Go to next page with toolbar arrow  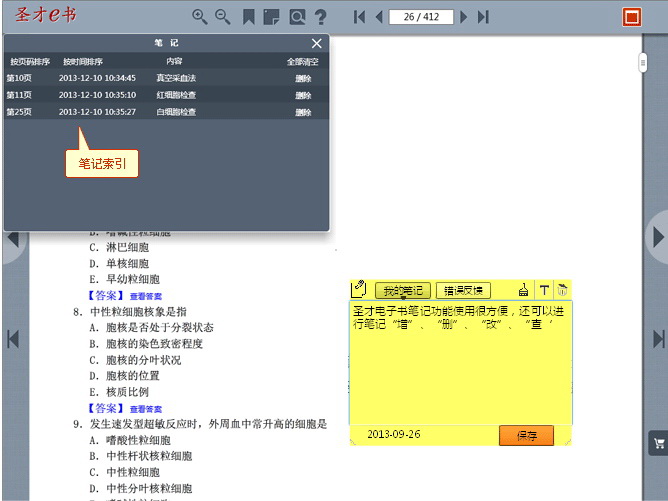(464, 17)
